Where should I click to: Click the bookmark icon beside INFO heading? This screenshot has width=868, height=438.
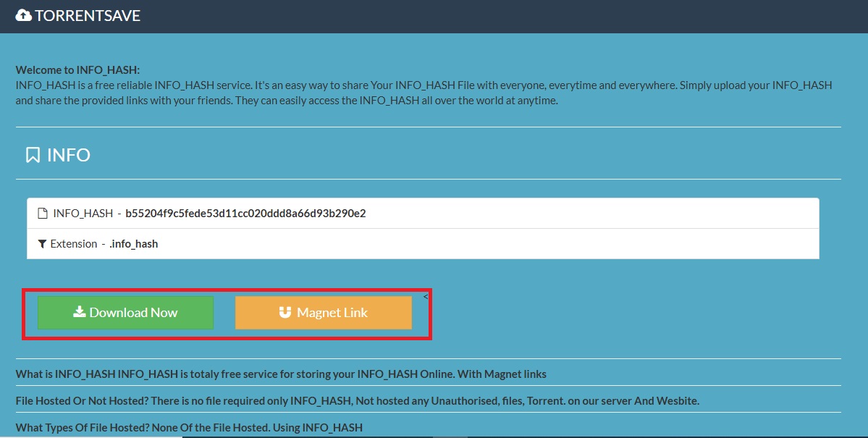tap(33, 155)
